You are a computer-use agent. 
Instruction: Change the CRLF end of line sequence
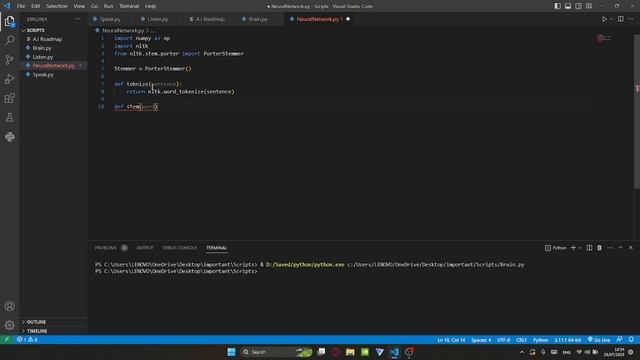[x=521, y=340]
